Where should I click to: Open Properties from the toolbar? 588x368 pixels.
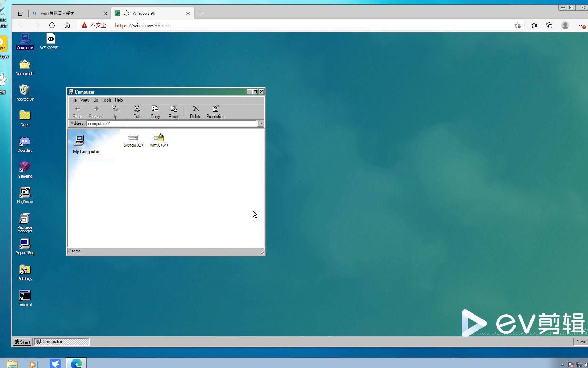click(215, 111)
